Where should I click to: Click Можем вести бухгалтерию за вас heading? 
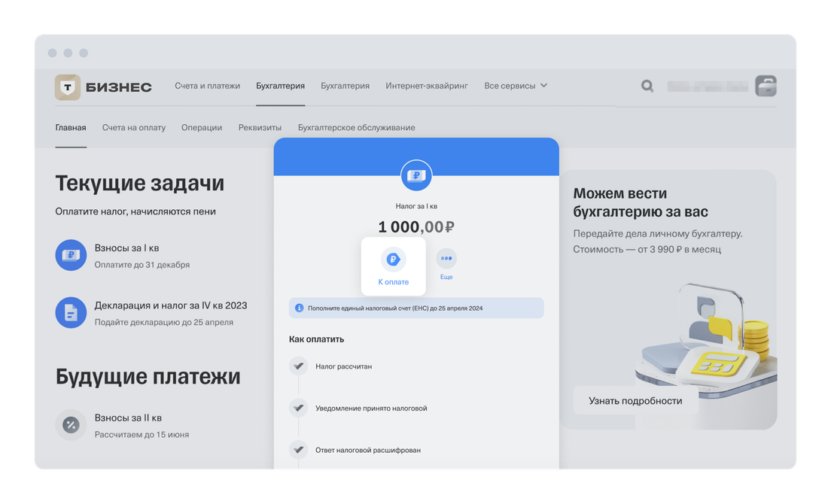click(641, 202)
